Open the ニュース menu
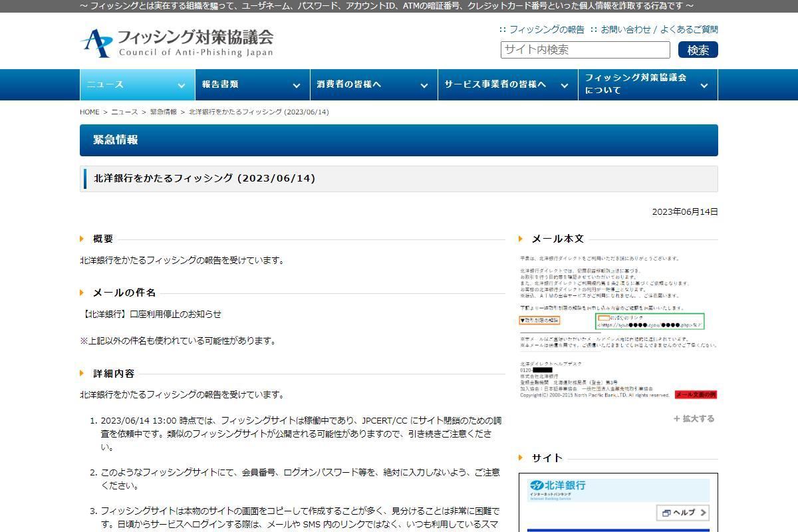The height and width of the screenshot is (532, 798). 138,84
